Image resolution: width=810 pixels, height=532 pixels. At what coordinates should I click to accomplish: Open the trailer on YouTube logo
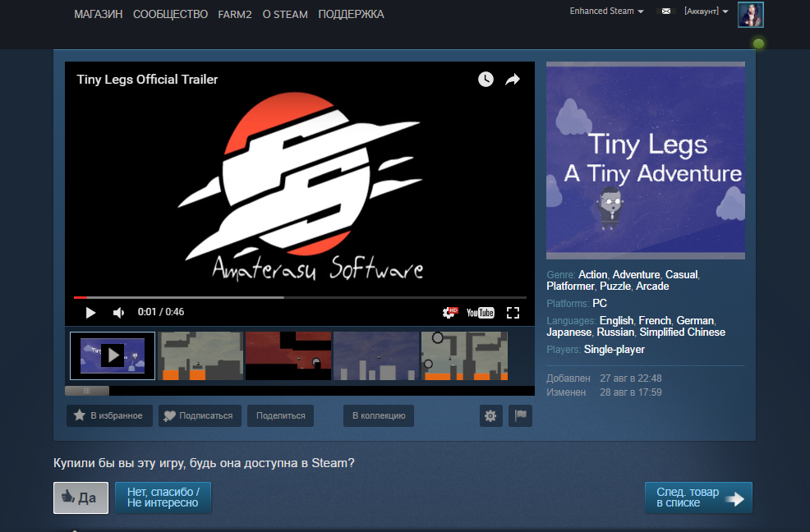click(x=480, y=313)
